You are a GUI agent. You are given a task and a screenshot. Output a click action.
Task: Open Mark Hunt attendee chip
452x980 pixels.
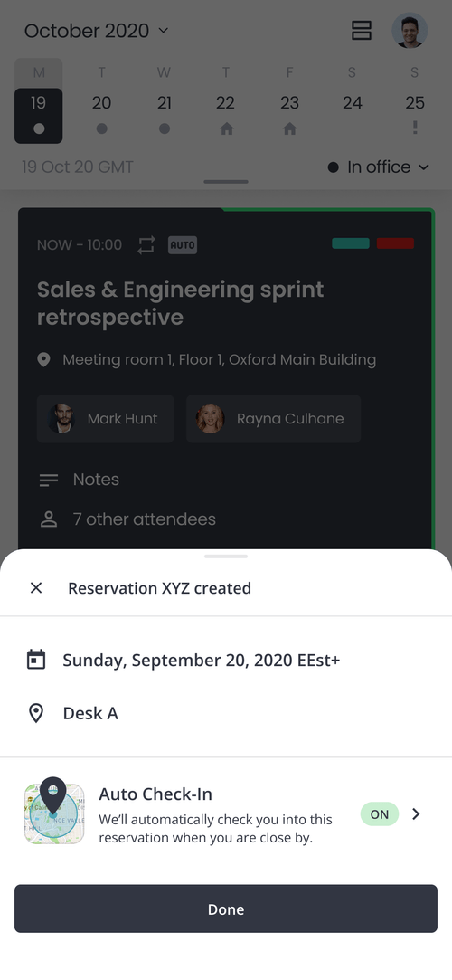click(106, 419)
